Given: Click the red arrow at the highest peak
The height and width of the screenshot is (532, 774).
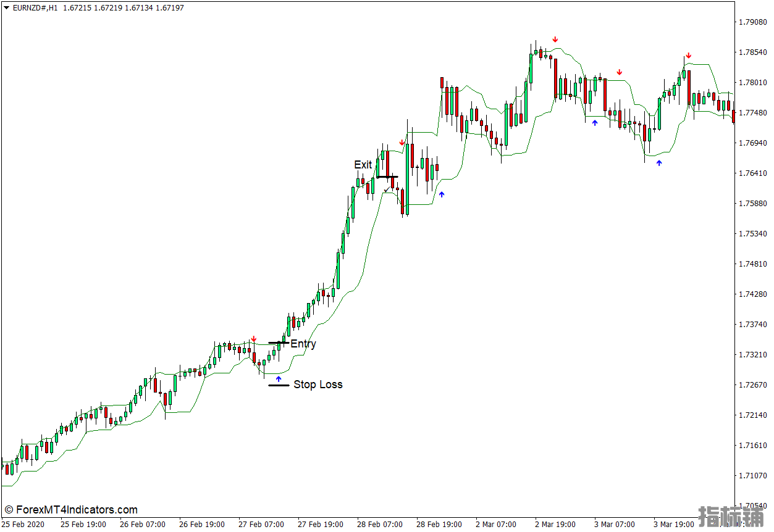Looking at the screenshot, I should click(x=555, y=39).
